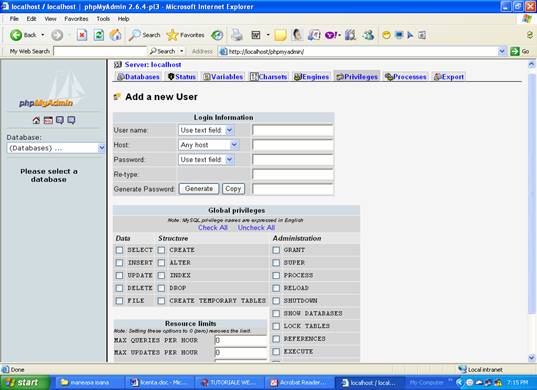Open the phpMyAdmin documentation sidebar icon
Screen dimensions: 537x390
point(60,120)
